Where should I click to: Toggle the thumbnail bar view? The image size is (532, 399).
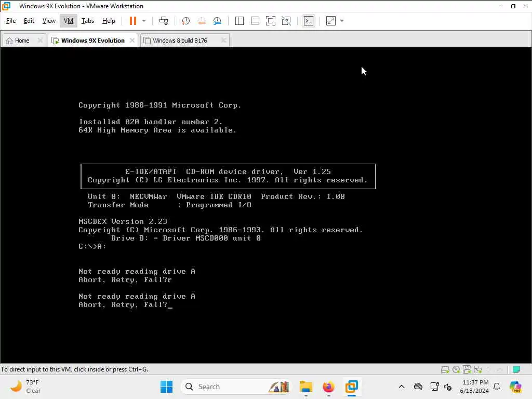pyautogui.click(x=255, y=21)
